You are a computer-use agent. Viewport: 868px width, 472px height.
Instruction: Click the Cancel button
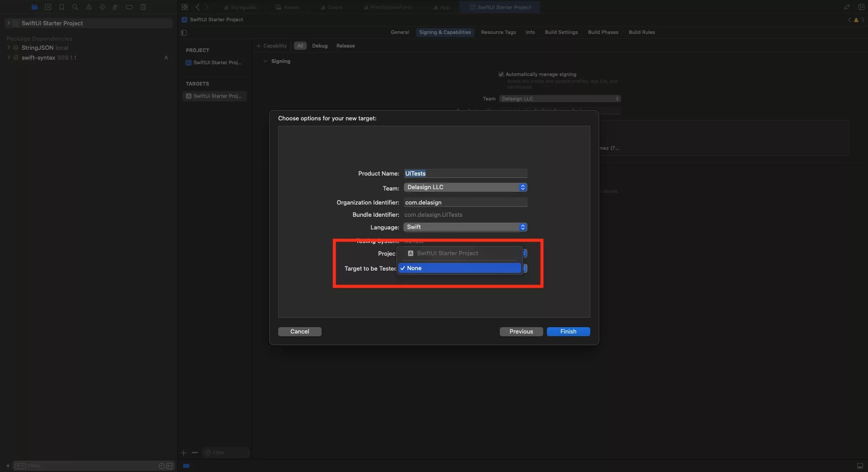point(299,332)
